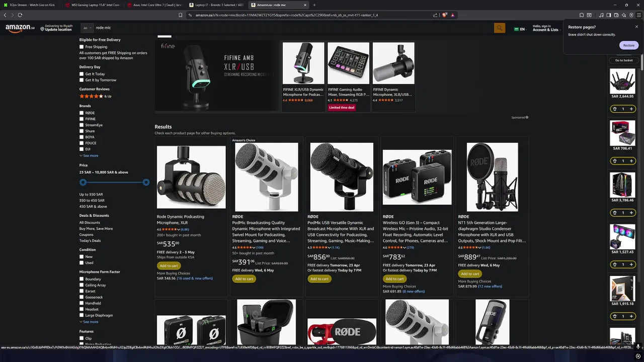Image resolution: width=644 pixels, height=362 pixels.
Task: Select the RØDE brand checkbox
Action: pos(82,113)
